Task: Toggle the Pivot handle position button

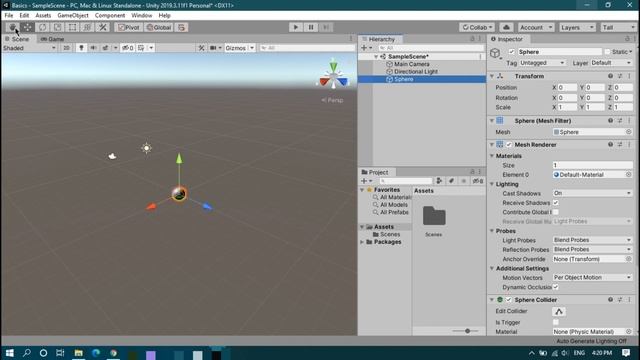Action: pyautogui.click(x=128, y=27)
